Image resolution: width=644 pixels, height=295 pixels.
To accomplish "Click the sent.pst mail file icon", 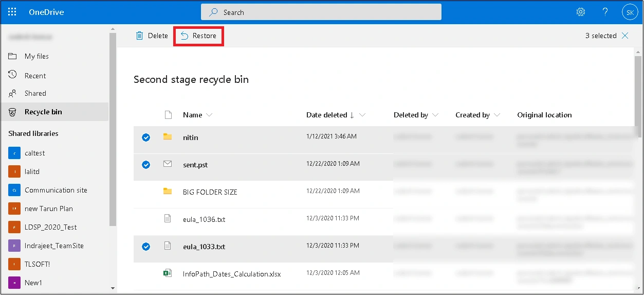I will (167, 164).
